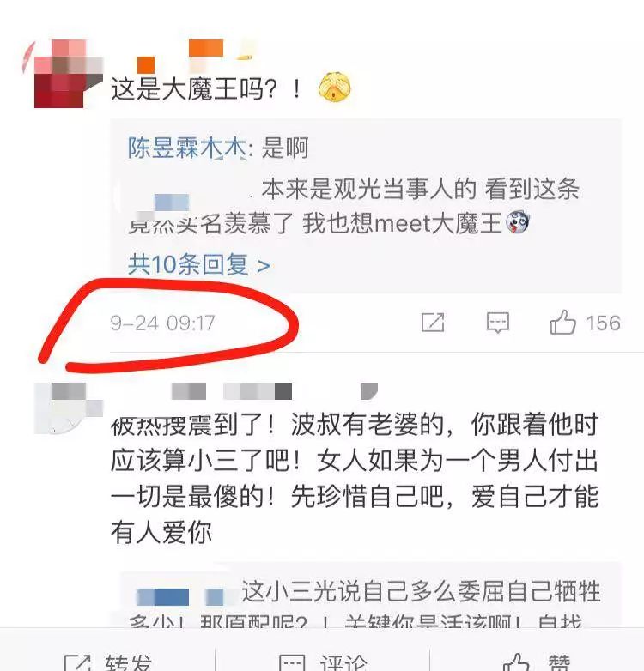Tap the 转发 repost button in bottom bar
644x671 pixels.
coord(129,662)
